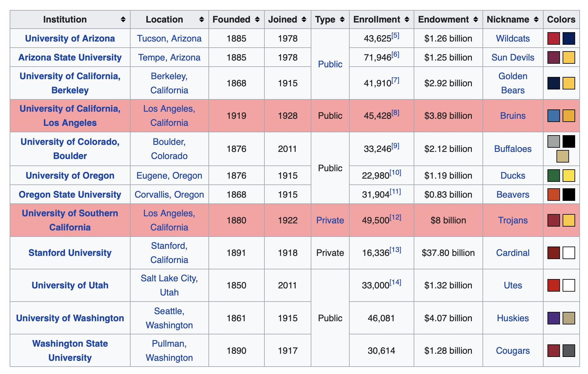The image size is (588, 374).
Task: Open the Wildcats nickname link
Action: [x=513, y=38]
